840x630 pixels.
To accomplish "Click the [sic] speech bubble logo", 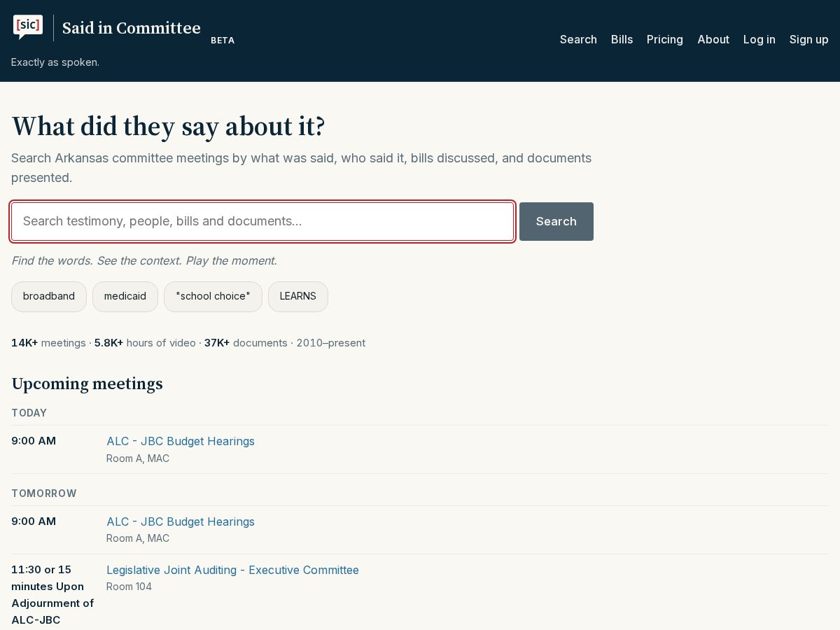I will 28,27.
